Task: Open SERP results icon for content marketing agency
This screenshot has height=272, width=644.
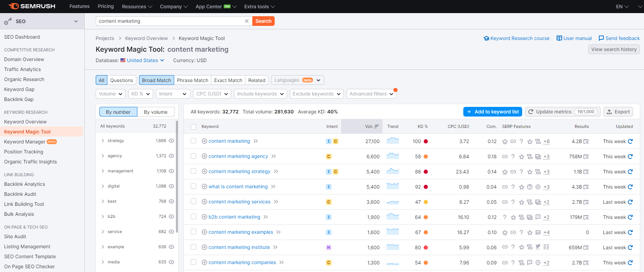Action: pos(586,157)
